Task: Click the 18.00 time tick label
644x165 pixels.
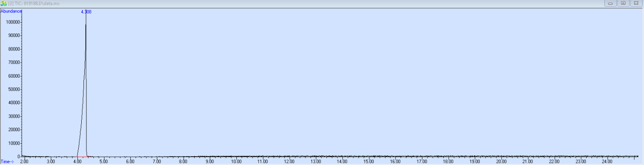Action: pos(448,162)
